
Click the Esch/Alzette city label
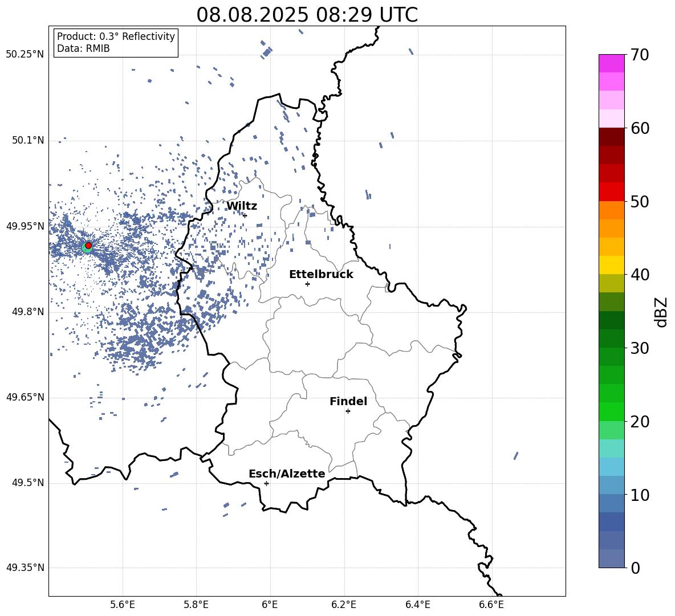(x=287, y=474)
